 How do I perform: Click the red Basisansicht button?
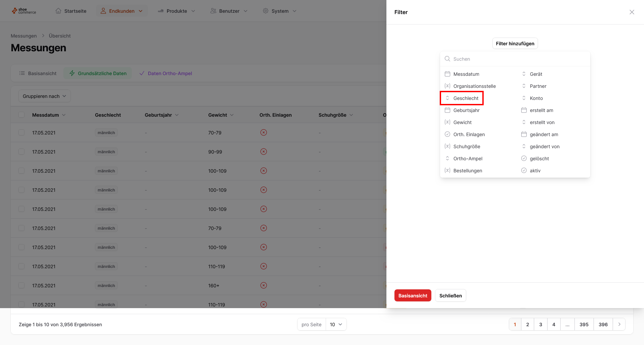coord(413,296)
